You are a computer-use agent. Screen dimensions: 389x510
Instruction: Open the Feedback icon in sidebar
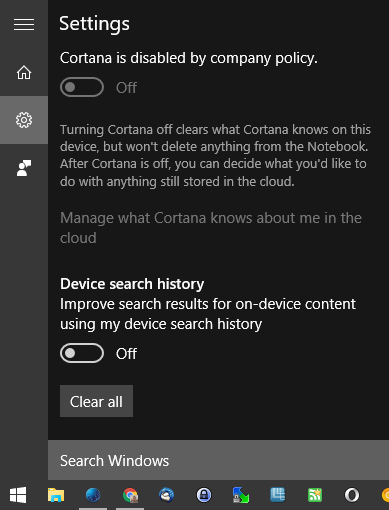point(24,168)
